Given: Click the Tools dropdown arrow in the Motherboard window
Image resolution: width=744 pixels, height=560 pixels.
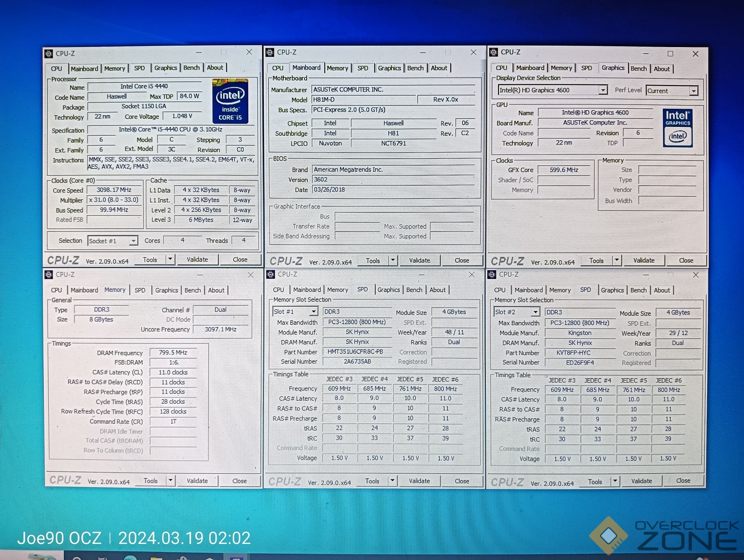Looking at the screenshot, I should click(393, 260).
